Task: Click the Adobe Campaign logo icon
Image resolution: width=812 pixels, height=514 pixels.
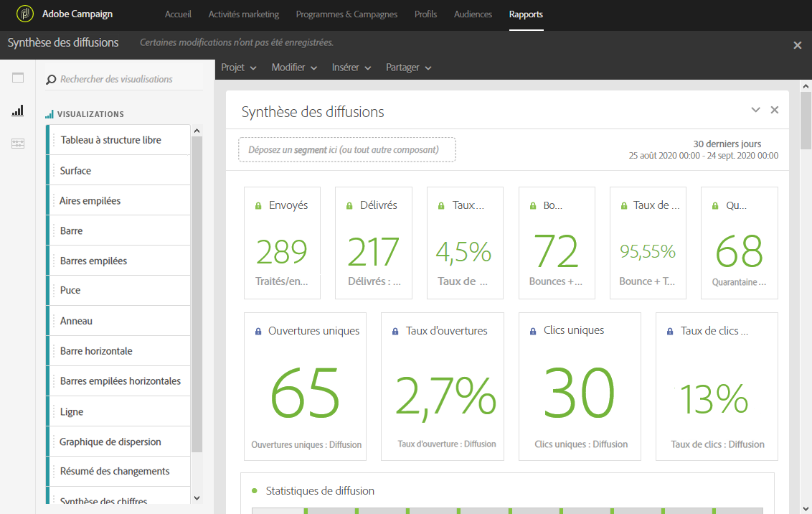Action: click(x=25, y=14)
